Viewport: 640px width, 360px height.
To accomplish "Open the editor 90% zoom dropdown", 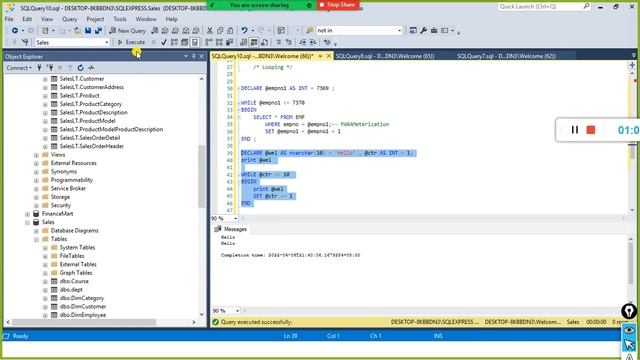I will pyautogui.click(x=236, y=219).
